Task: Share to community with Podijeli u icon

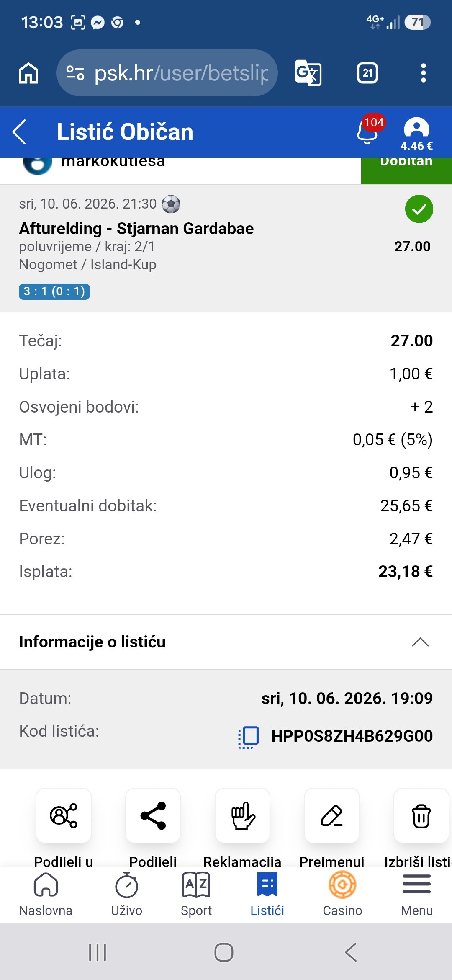Action: click(x=64, y=815)
